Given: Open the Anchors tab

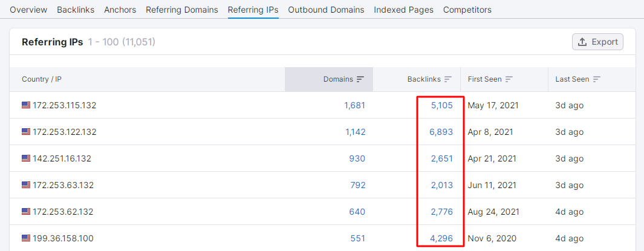Looking at the screenshot, I should pos(120,10).
